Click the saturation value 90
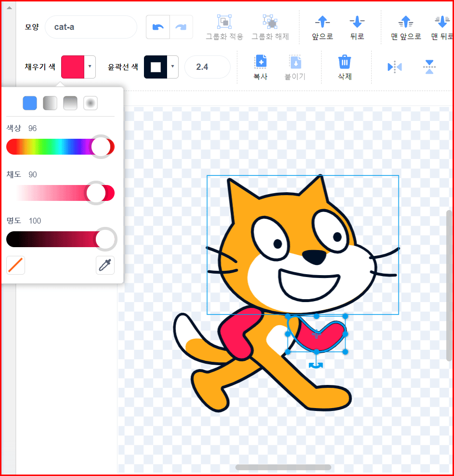The height and width of the screenshot is (476, 454). point(32,174)
